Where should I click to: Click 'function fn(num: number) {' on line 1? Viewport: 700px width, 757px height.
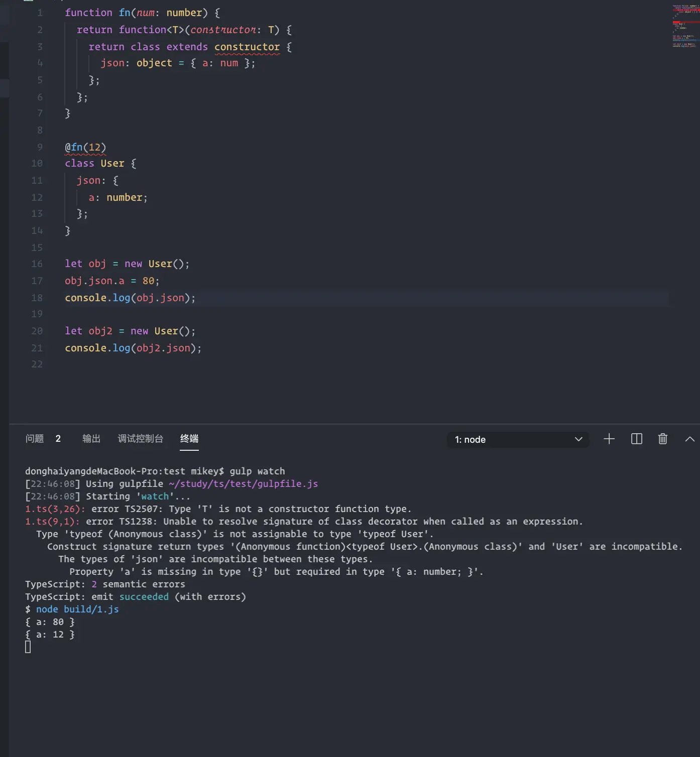[143, 13]
